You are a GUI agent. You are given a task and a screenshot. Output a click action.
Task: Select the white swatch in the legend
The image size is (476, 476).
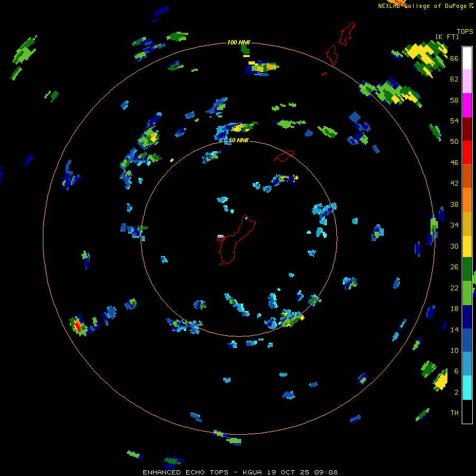tap(467, 58)
